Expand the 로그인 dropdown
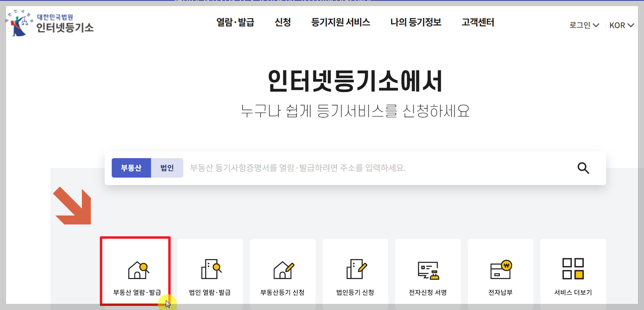Image resolution: width=644 pixels, height=310 pixels. coord(584,25)
